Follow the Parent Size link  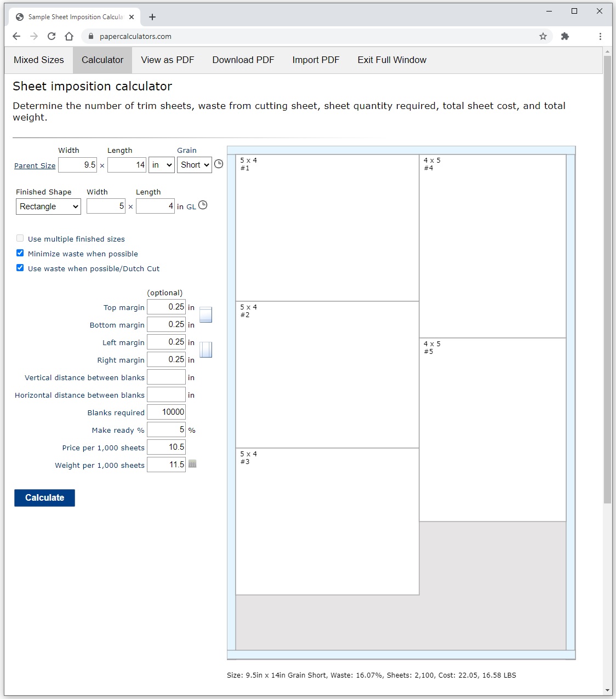coord(35,166)
